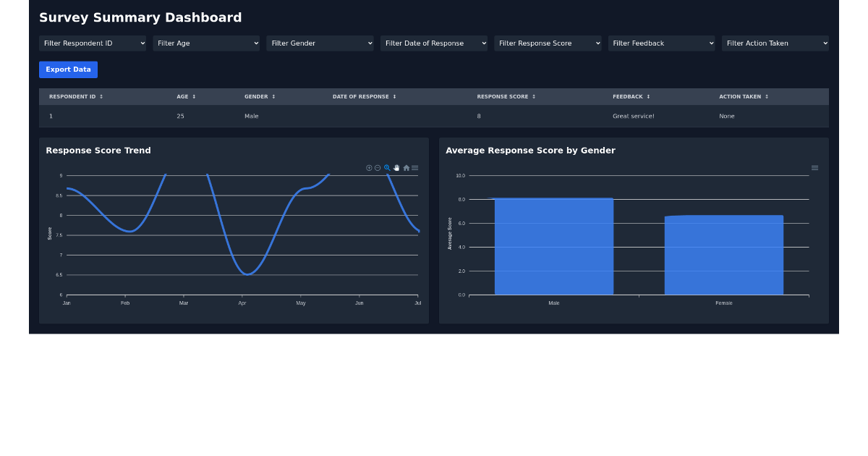The width and height of the screenshot is (868, 456).
Task: Open the Filter Gender dropdown
Action: [x=320, y=43]
